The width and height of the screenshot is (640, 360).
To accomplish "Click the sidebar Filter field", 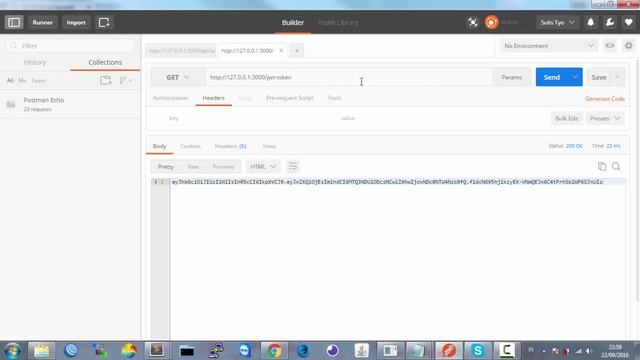I will point(70,46).
